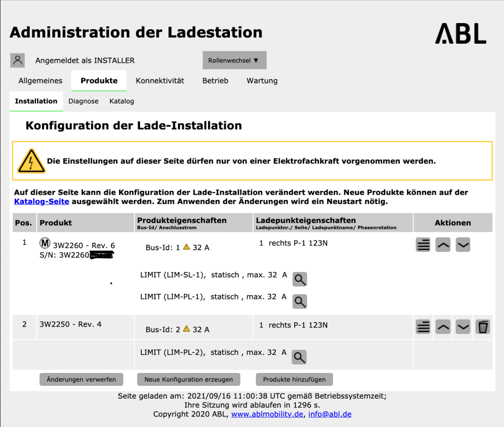Click the warning triangle next to Bus-Id: 2
The height and width of the screenshot is (427, 504).
point(186,329)
